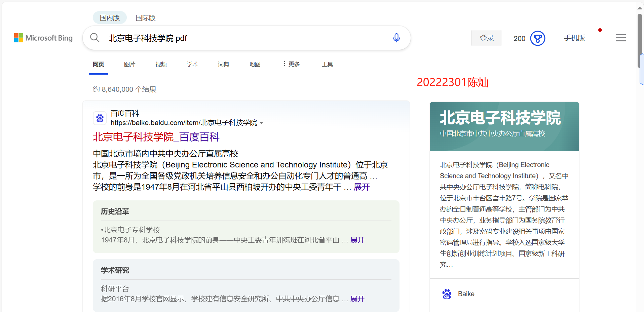644x312 pixels.
Task: Click the 百度百科 site name text
Action: coord(125,113)
